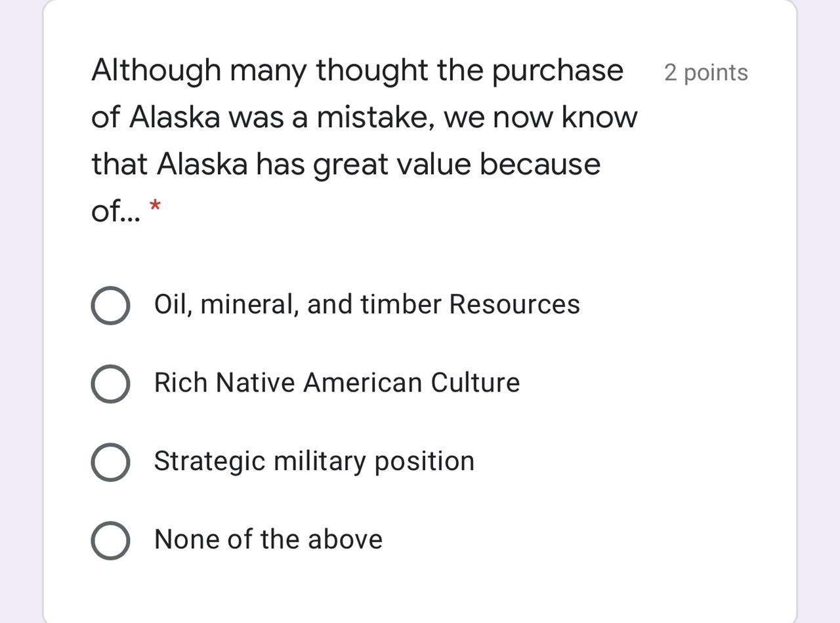Click the red required asterisk
Screen dimensions: 840x623
(x=156, y=207)
